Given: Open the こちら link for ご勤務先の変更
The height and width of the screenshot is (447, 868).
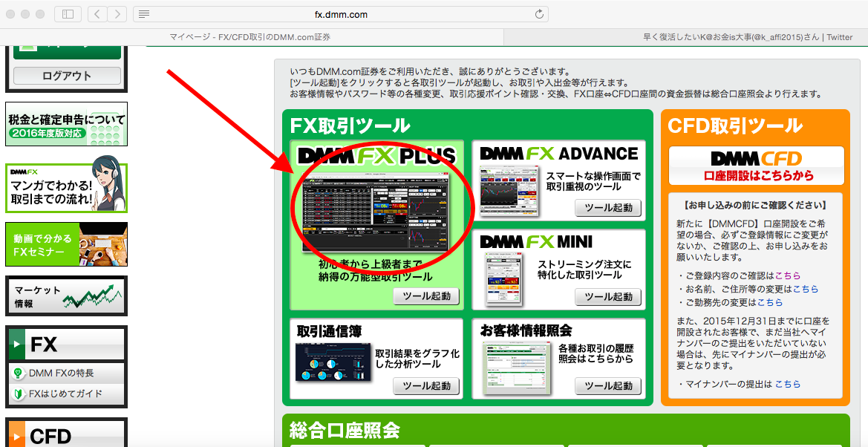Looking at the screenshot, I should click(x=770, y=302).
